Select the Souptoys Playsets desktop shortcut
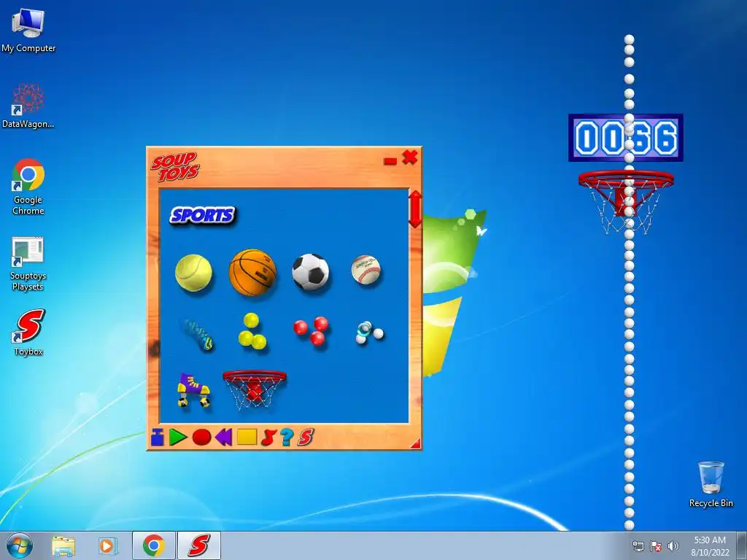Image resolution: width=747 pixels, height=560 pixels. (28, 264)
